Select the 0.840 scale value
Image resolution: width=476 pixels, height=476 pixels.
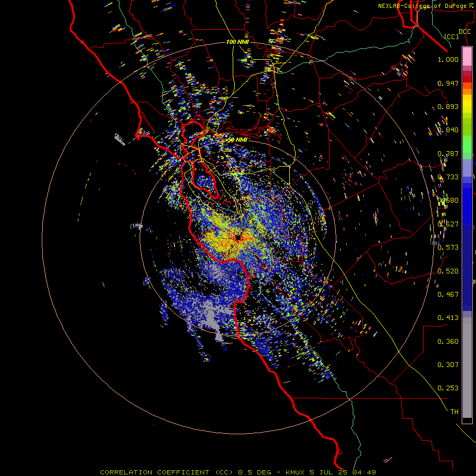pos(448,130)
